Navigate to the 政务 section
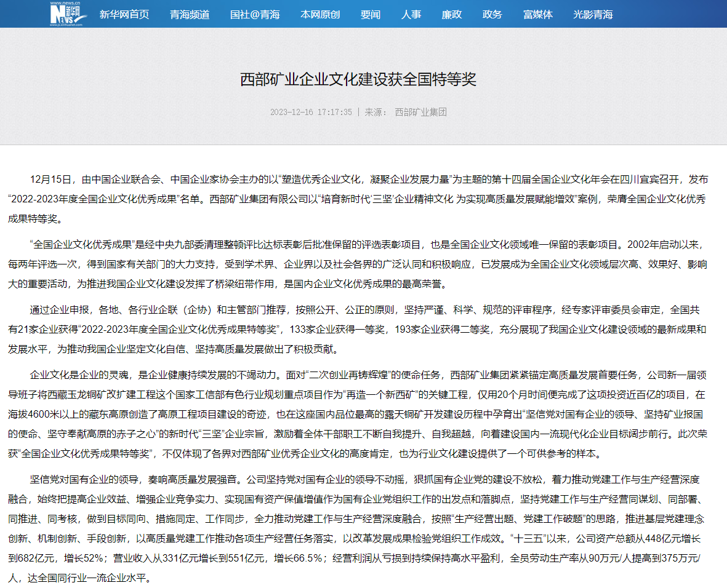The height and width of the screenshot is (588, 727). [x=492, y=15]
